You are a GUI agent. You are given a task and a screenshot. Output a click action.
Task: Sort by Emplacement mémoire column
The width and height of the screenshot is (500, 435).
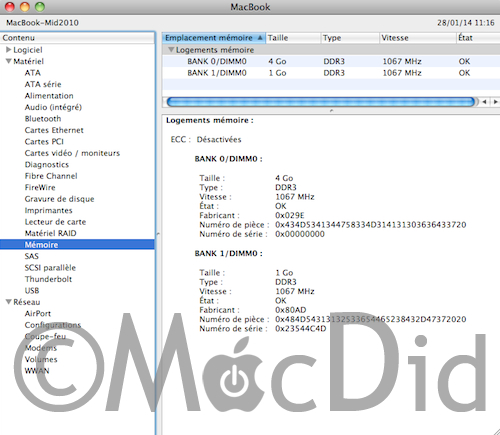pyautogui.click(x=214, y=38)
